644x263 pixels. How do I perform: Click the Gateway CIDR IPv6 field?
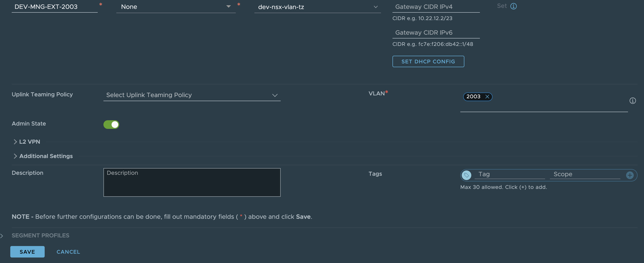[x=436, y=33]
